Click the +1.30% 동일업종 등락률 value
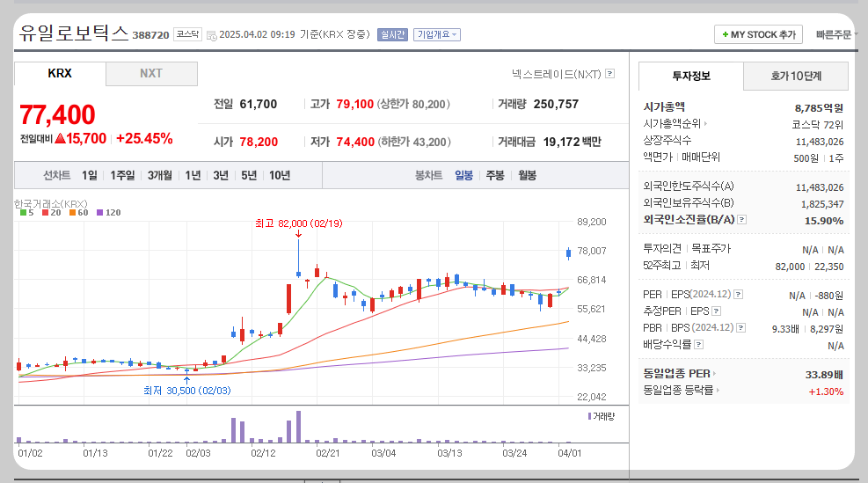The width and height of the screenshot is (868, 483). [x=826, y=392]
